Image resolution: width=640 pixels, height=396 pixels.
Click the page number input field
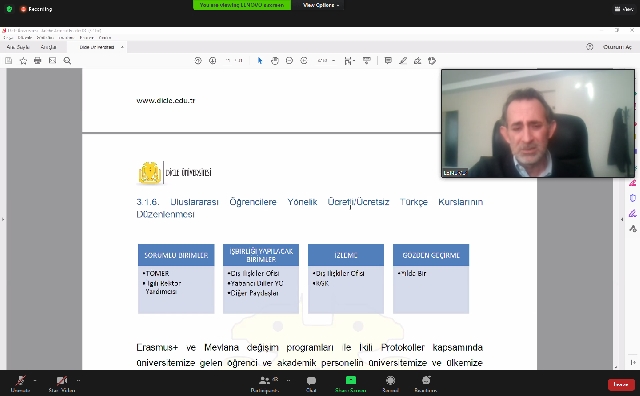point(229,61)
